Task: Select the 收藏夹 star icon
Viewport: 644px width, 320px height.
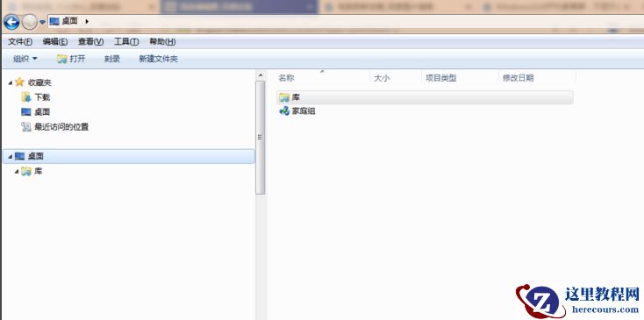Action: click(19, 82)
